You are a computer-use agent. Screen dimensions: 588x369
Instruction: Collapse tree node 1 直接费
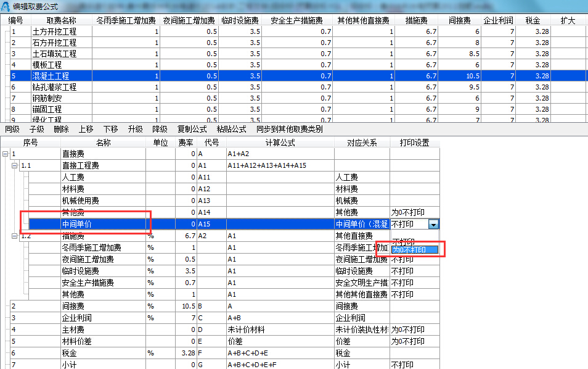(x=6, y=154)
